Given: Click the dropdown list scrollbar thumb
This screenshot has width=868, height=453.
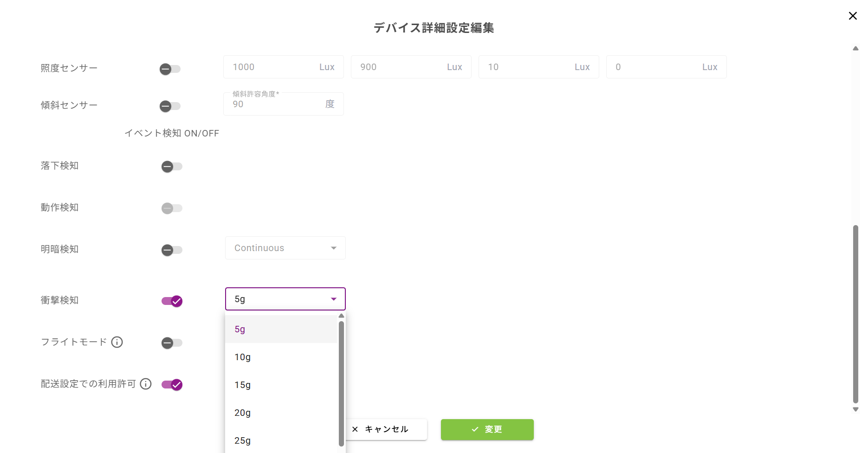Looking at the screenshot, I should click(x=342, y=381).
